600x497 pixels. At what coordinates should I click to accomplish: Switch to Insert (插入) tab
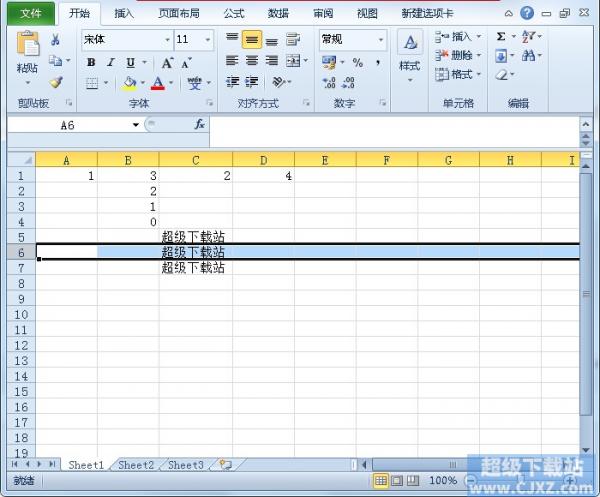pyautogui.click(x=124, y=14)
